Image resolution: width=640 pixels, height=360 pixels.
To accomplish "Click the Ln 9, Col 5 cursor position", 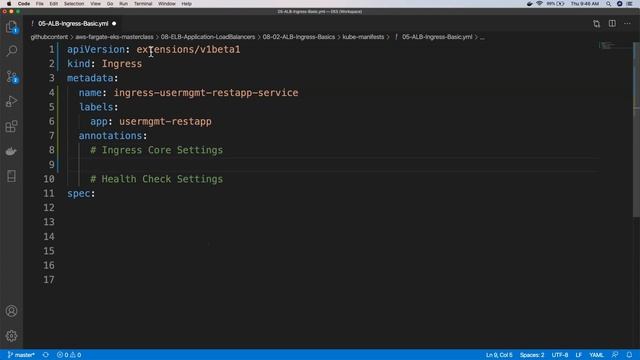I will (499, 355).
